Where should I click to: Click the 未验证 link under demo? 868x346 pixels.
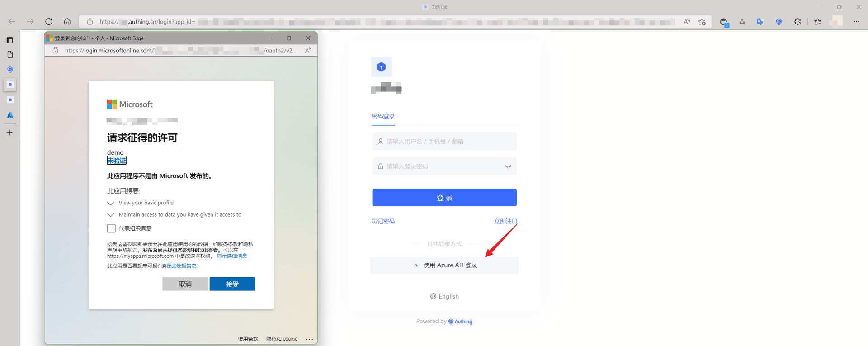click(117, 161)
